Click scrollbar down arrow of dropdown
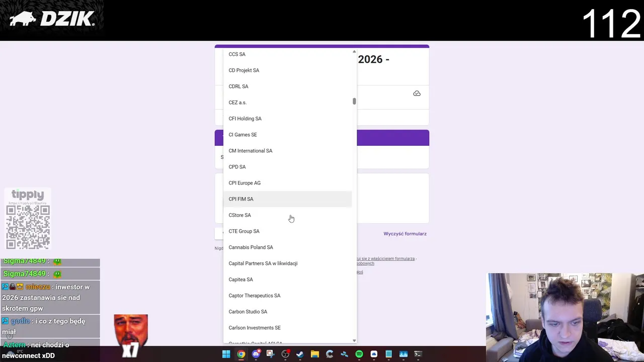This screenshot has height=362, width=644. [x=354, y=341]
